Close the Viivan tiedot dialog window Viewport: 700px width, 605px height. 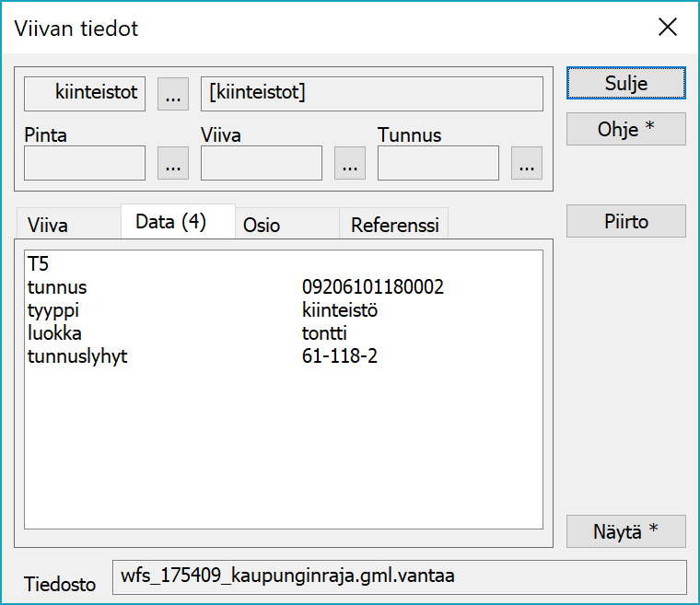click(668, 28)
